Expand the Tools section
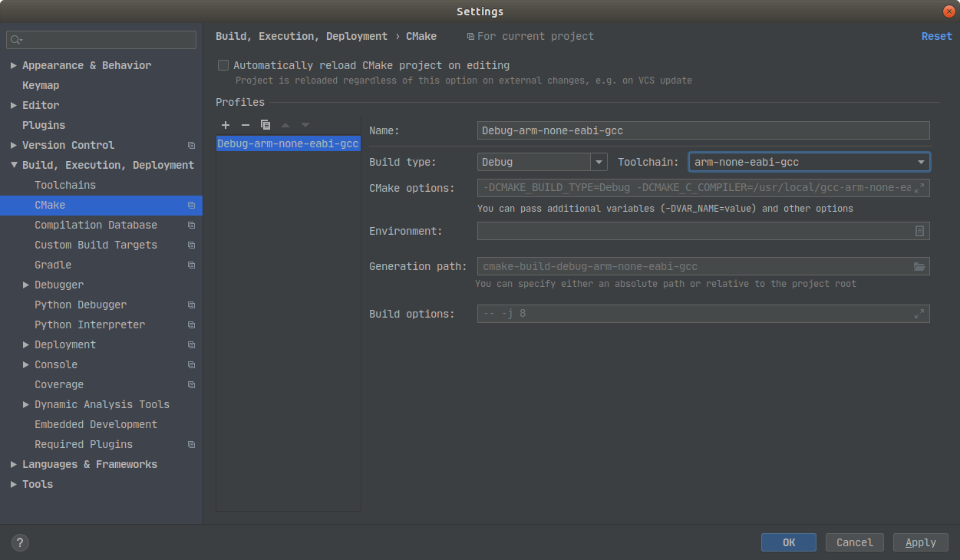Image resolution: width=960 pixels, height=560 pixels. pyautogui.click(x=14, y=484)
